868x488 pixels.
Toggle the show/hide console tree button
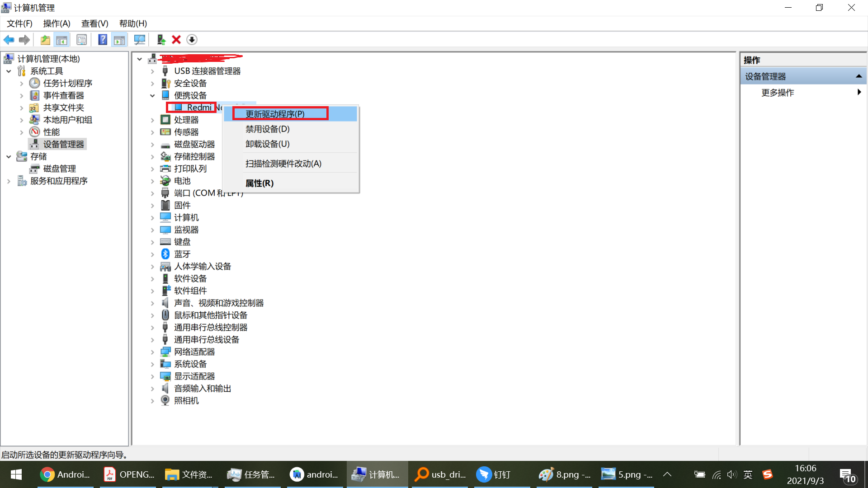62,40
